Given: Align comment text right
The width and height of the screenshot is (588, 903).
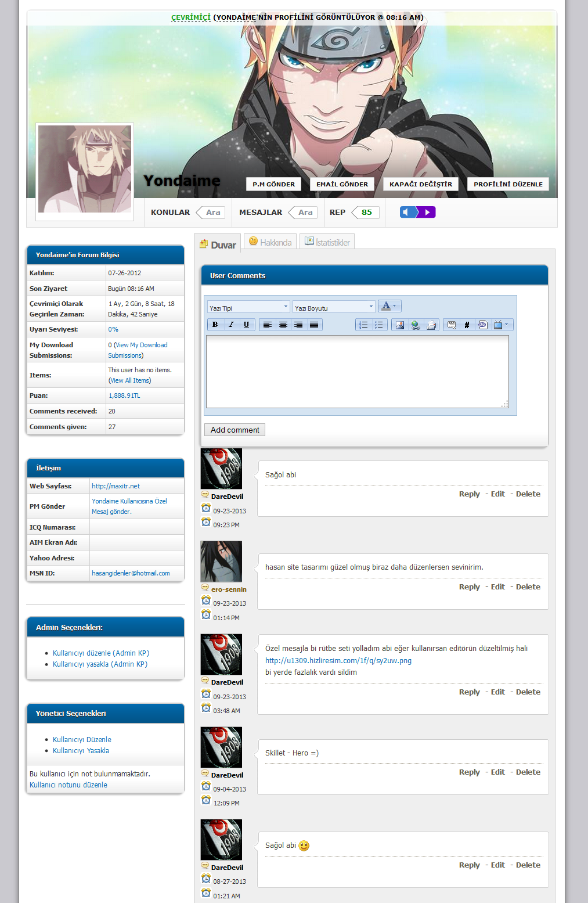Looking at the screenshot, I should [298, 325].
